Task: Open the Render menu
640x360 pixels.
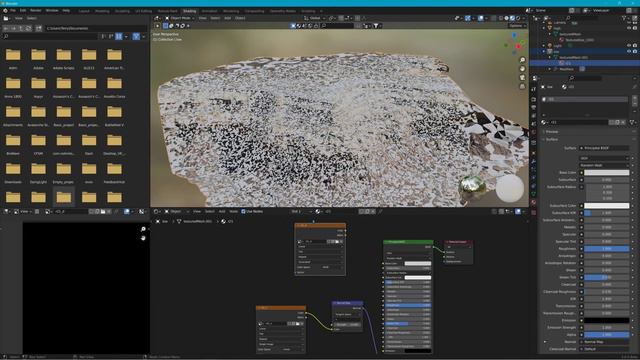Action: coord(36,10)
